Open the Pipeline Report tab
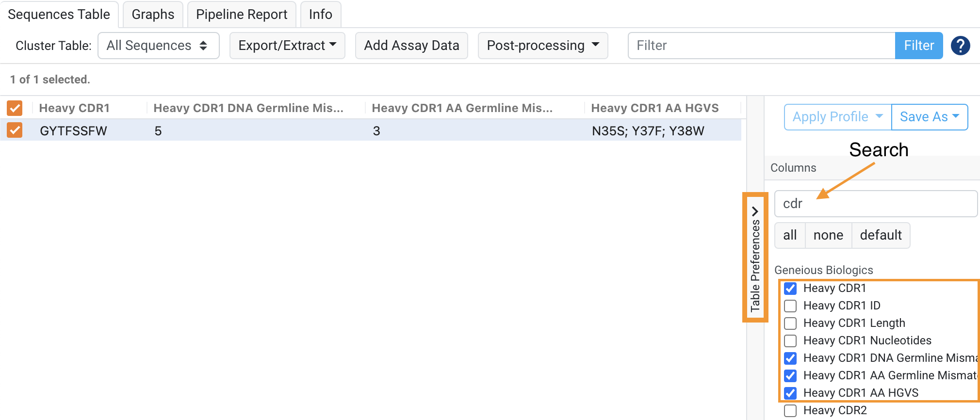 click(x=242, y=15)
